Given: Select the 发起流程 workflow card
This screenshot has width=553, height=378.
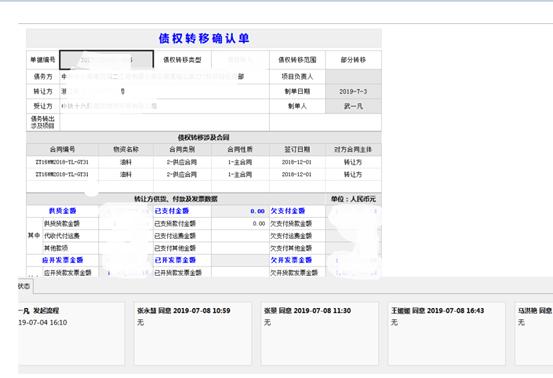Looking at the screenshot, I should point(71,333).
